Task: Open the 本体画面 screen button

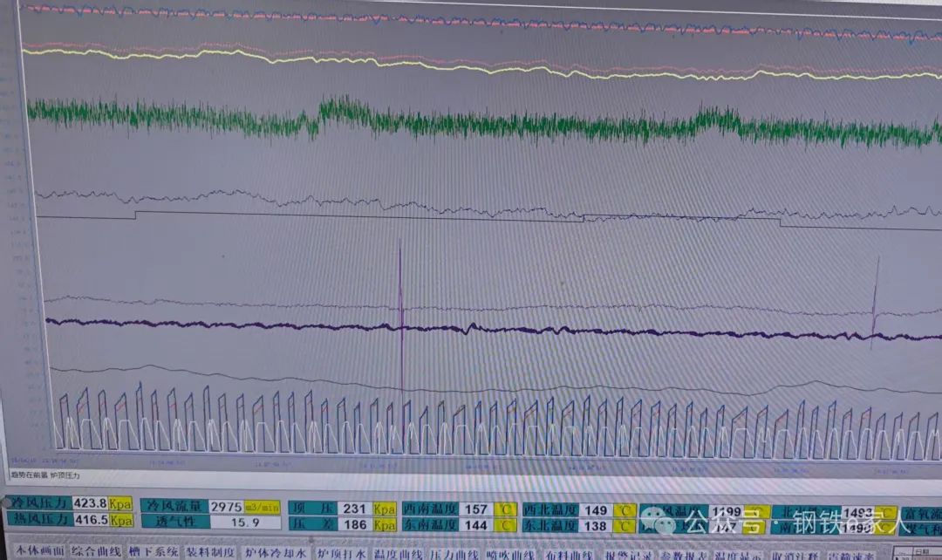Action: tap(40, 552)
